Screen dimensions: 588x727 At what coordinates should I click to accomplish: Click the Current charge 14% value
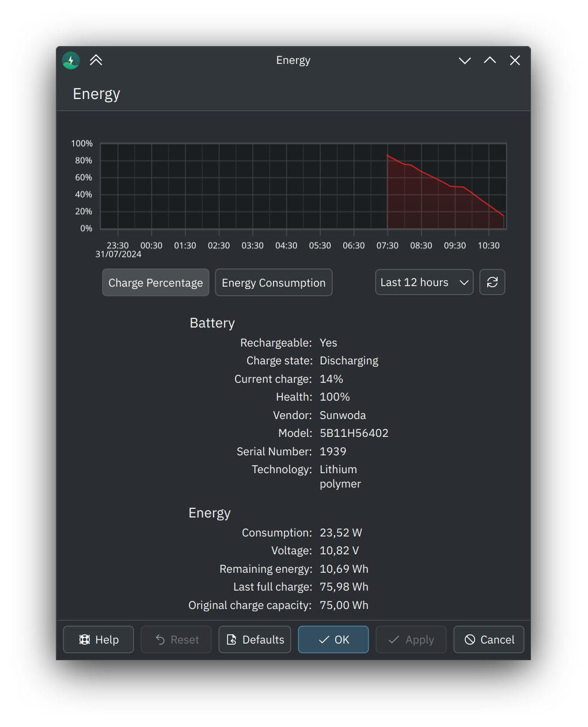point(331,379)
